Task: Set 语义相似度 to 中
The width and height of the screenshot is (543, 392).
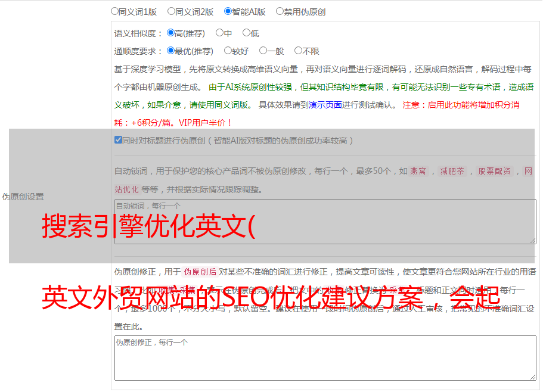Action: click(x=219, y=33)
